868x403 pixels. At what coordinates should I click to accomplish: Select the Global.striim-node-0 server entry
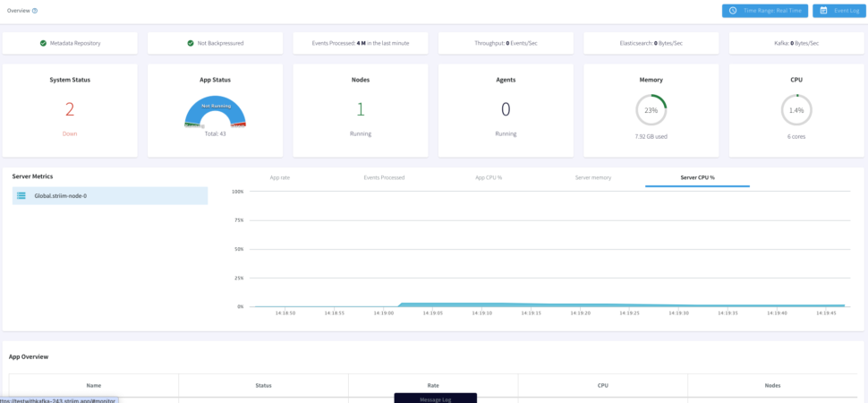pyautogui.click(x=110, y=195)
